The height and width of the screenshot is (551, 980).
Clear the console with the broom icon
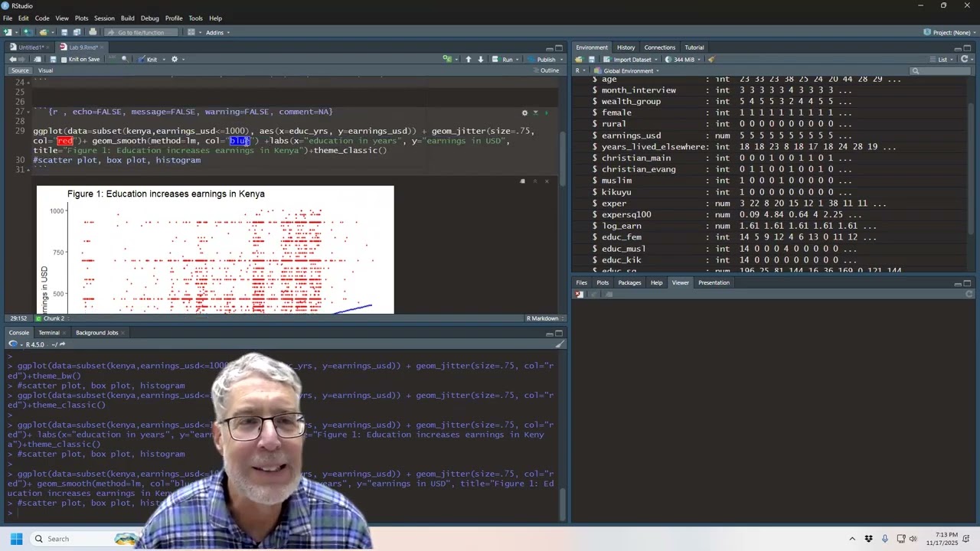click(x=560, y=344)
